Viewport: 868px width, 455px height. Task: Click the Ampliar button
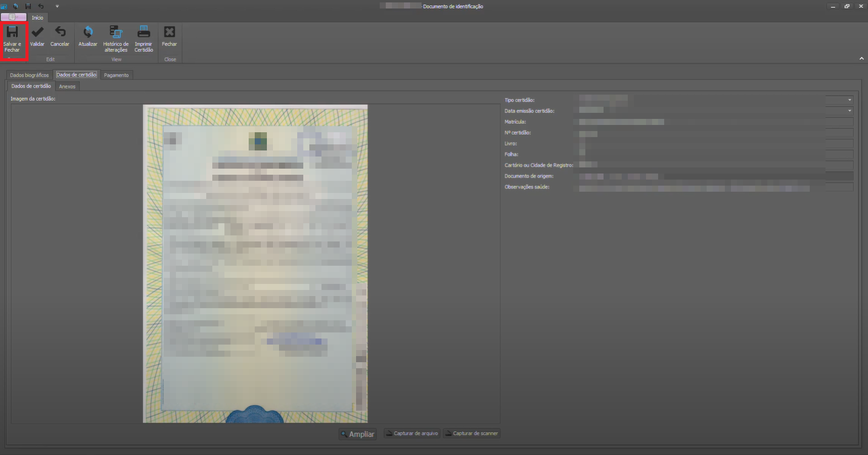click(357, 434)
